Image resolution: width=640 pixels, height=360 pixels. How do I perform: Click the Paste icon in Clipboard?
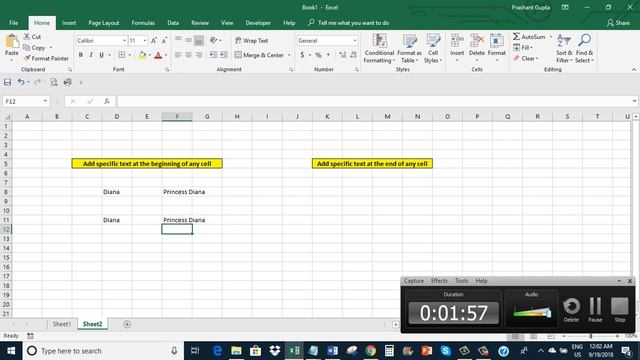11,42
